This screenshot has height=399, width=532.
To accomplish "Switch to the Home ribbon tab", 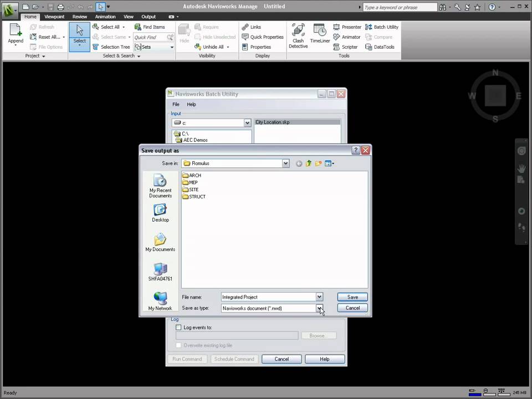I will [x=30, y=17].
